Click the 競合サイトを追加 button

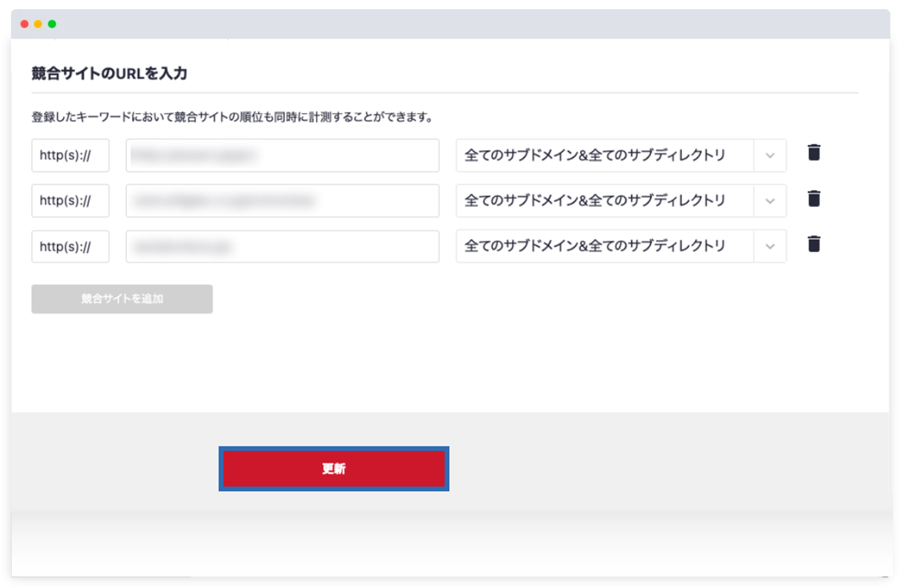tap(121, 299)
